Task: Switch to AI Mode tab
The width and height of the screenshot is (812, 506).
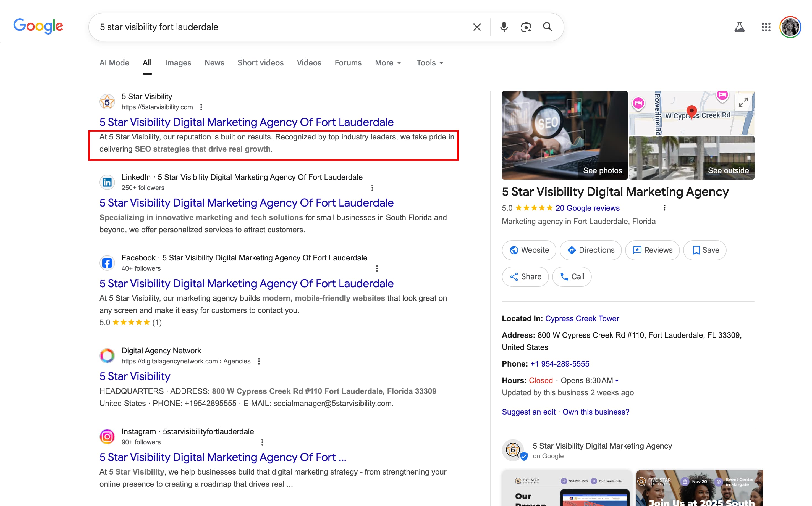Action: pyautogui.click(x=114, y=63)
